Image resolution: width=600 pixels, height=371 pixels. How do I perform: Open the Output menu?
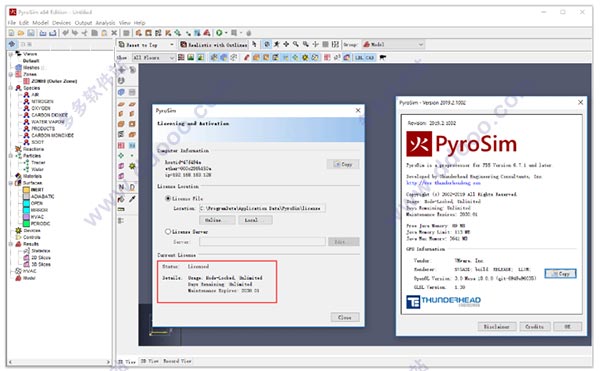click(83, 23)
